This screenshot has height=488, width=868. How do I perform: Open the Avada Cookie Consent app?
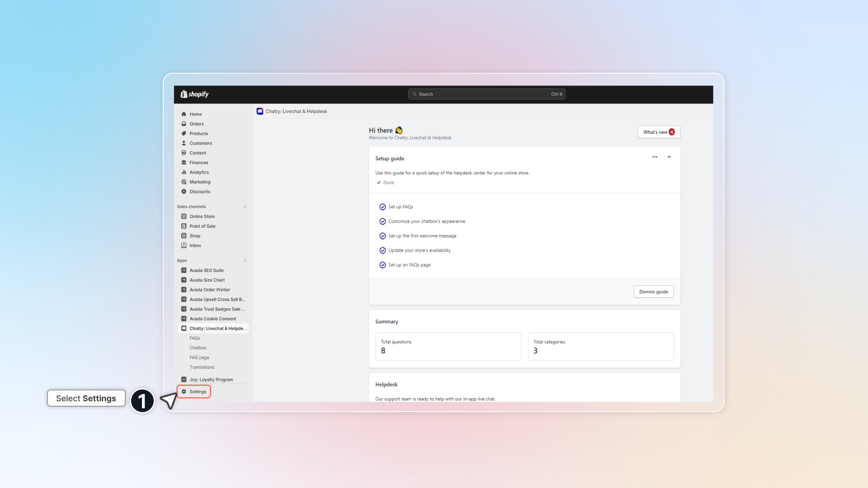tap(212, 319)
